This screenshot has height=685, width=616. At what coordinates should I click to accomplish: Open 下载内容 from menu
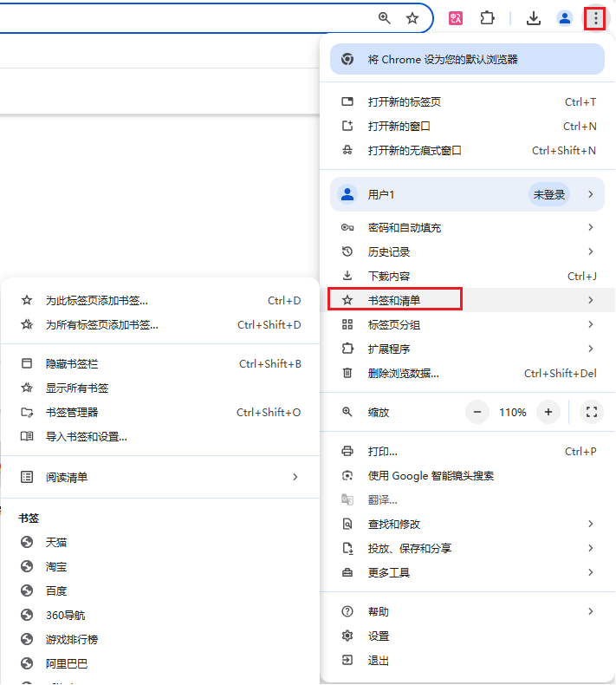tap(467, 276)
